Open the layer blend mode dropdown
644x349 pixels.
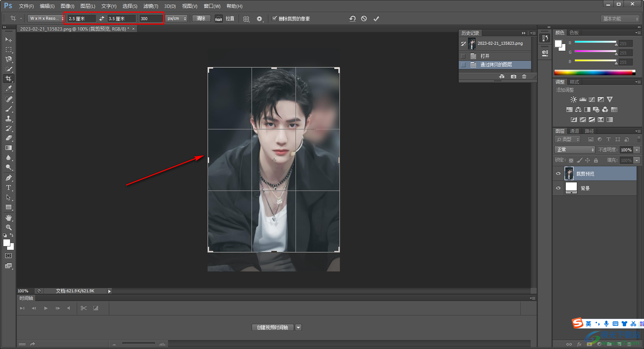574,150
